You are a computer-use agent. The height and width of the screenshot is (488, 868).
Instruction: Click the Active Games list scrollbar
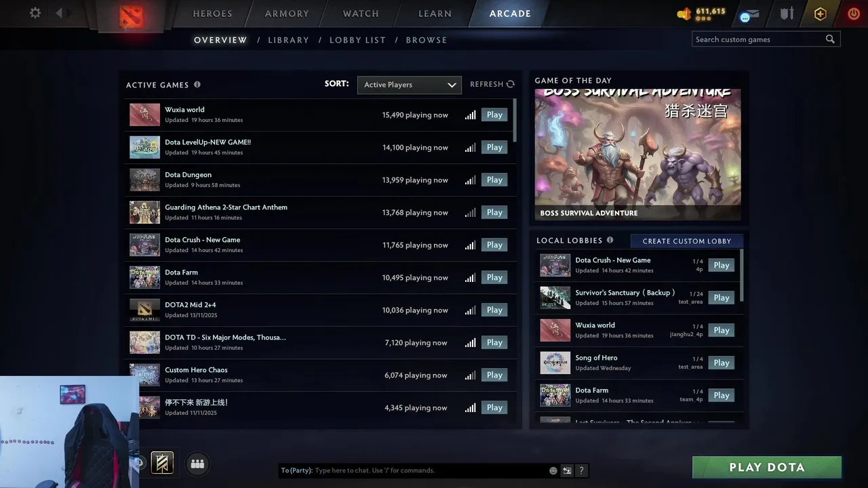click(515, 120)
